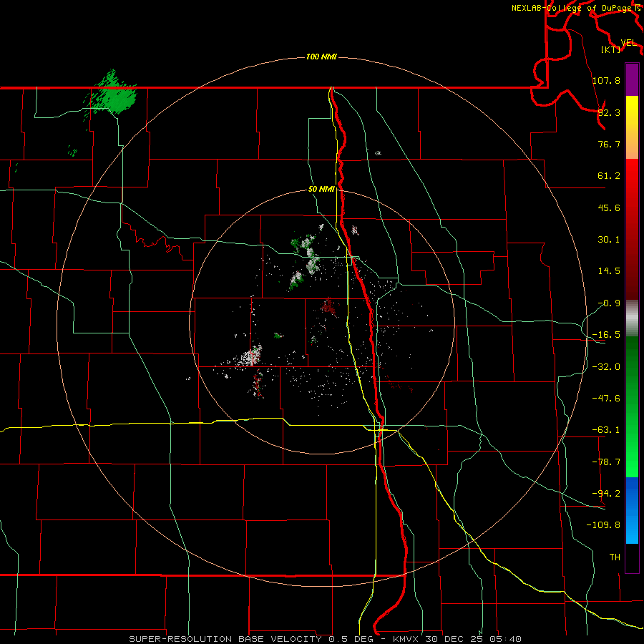The image size is (644, 644).
Task: Click the purple segment of color bar
Action: coord(632,79)
